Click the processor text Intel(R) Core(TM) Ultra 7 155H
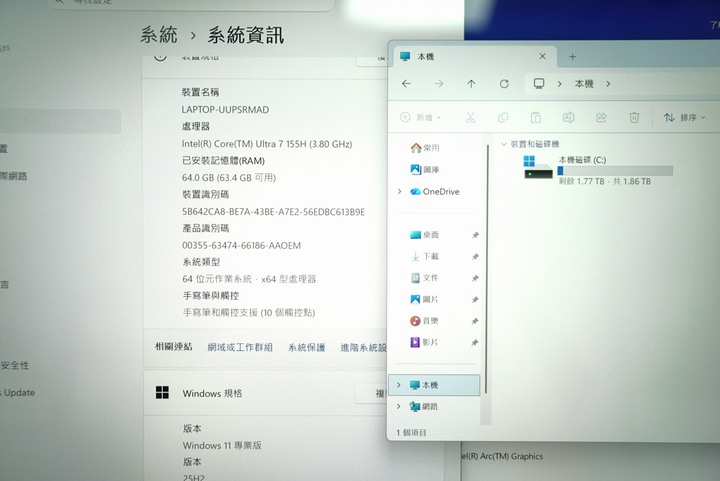The width and height of the screenshot is (720, 481). (x=267, y=144)
